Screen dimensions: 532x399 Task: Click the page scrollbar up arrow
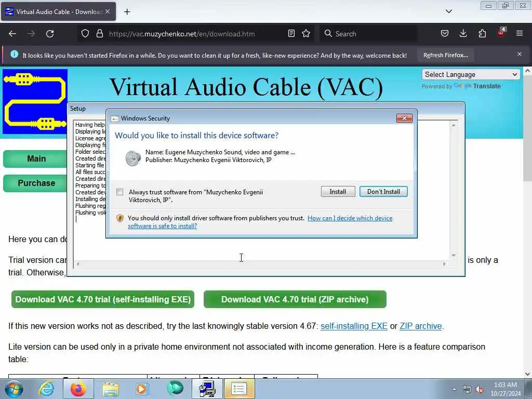(x=527, y=71)
